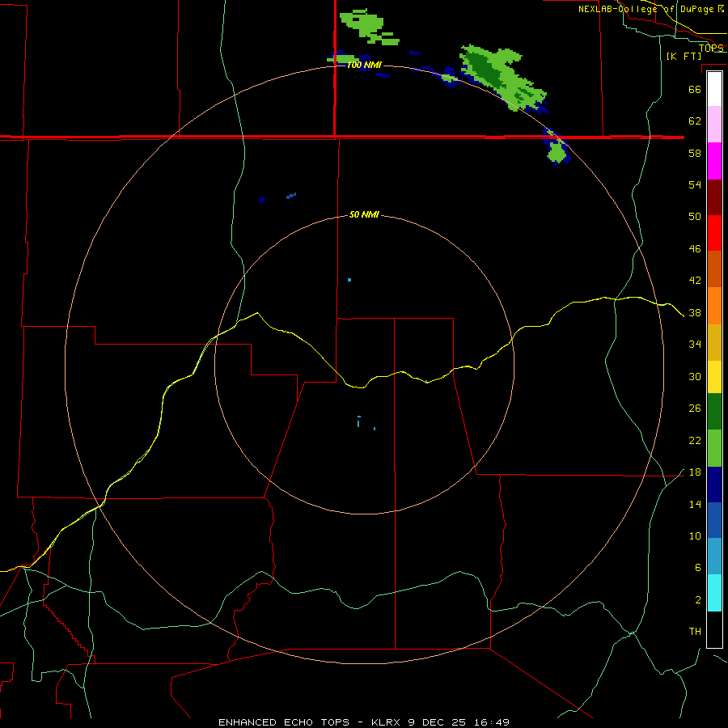Click the 14 value on the scale
Image resolution: width=728 pixels, height=728 pixels.
695,505
